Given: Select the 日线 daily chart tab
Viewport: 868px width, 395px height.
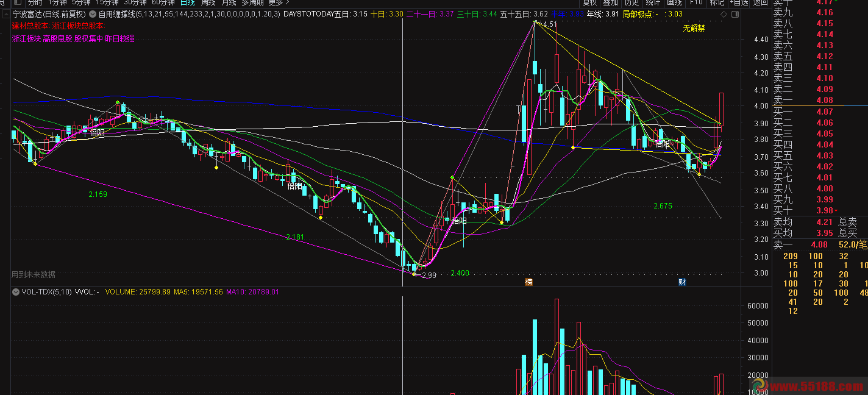Looking at the screenshot, I should (188, 2).
